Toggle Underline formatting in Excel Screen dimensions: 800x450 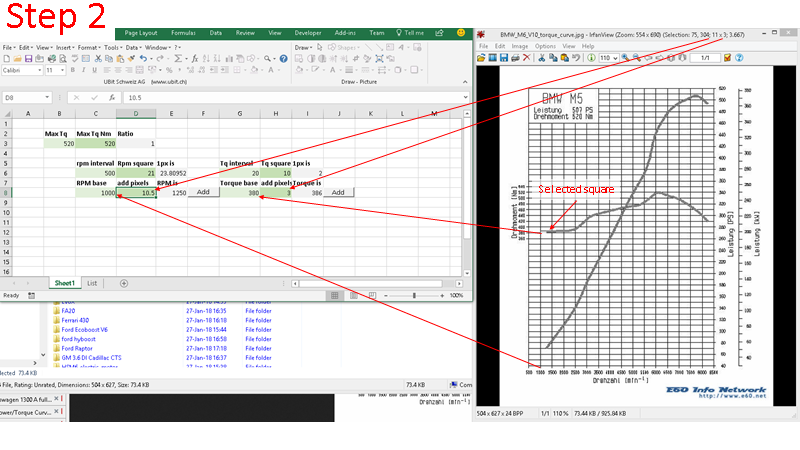(x=94, y=70)
